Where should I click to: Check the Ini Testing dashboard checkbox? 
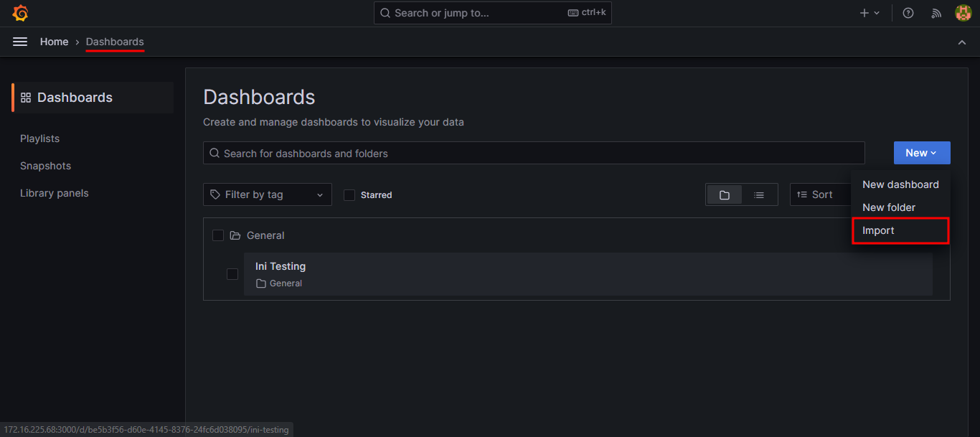tap(232, 273)
